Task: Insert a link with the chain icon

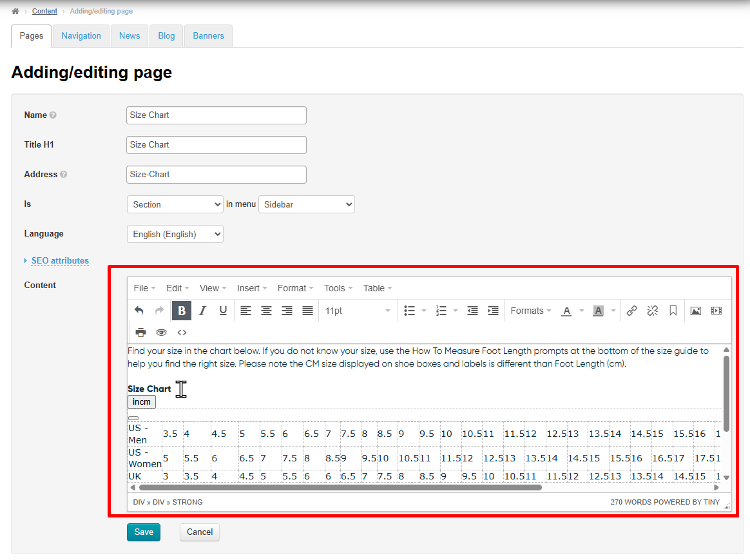Action: [632, 311]
